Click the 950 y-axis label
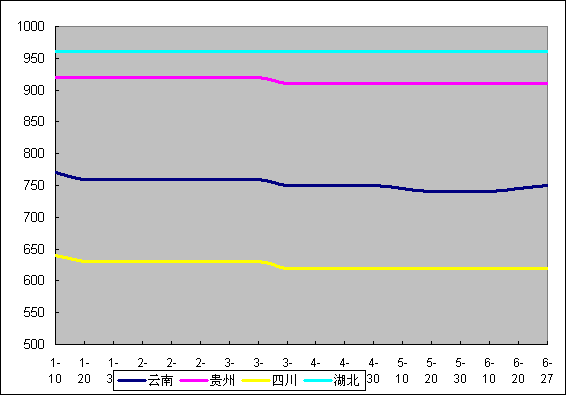The height and width of the screenshot is (395, 566). pyautogui.click(x=34, y=58)
